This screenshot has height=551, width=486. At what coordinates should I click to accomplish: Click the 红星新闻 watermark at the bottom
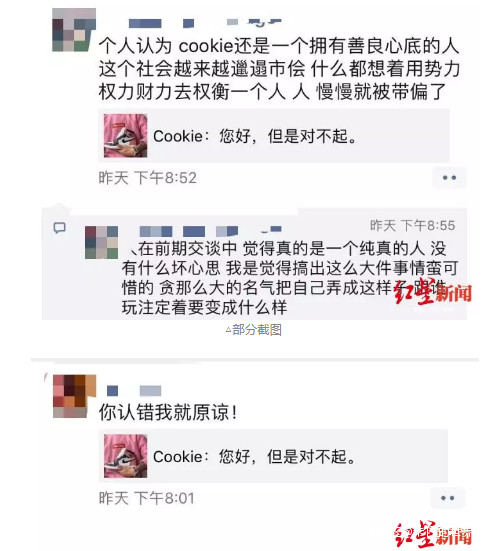[432, 534]
